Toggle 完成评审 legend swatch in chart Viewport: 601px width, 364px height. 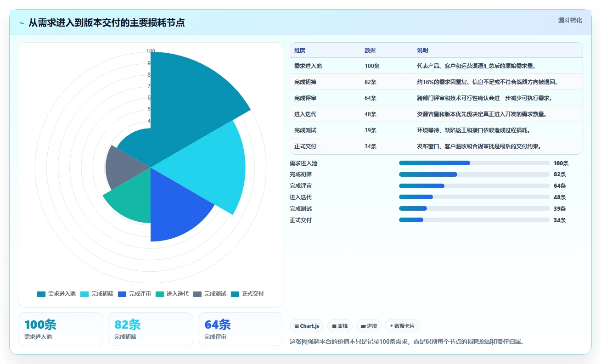[122, 294]
